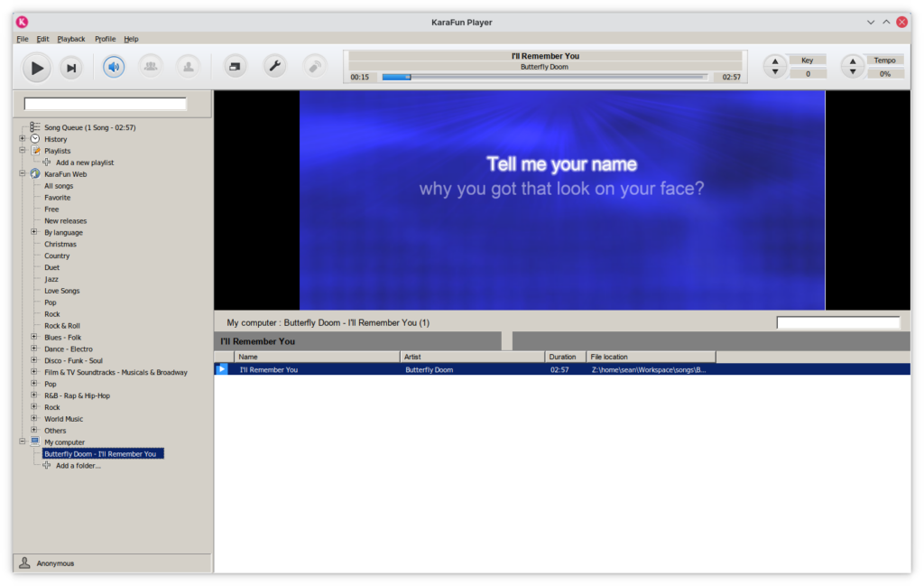Select Butterfly Doom - I'll Remember You folder
Screen dimensions: 924x586
103,454
